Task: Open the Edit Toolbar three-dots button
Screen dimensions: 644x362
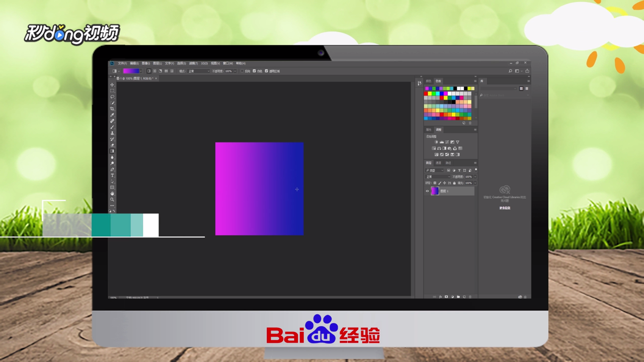Action: point(112,206)
